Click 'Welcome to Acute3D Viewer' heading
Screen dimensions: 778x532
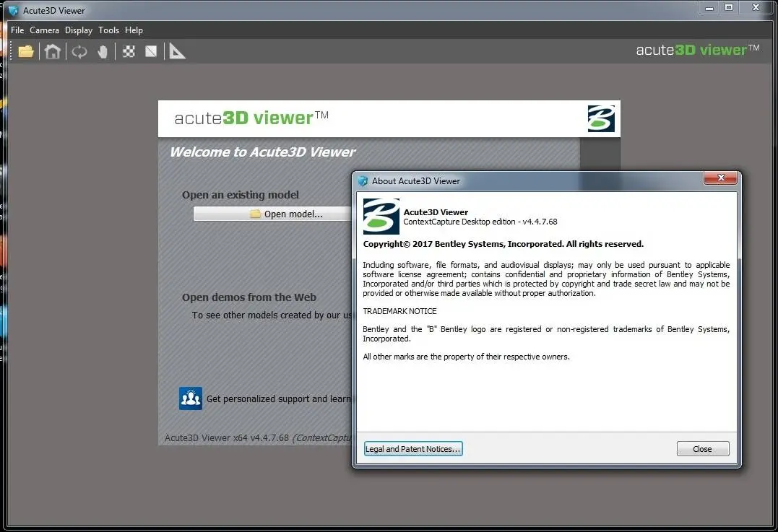point(262,152)
